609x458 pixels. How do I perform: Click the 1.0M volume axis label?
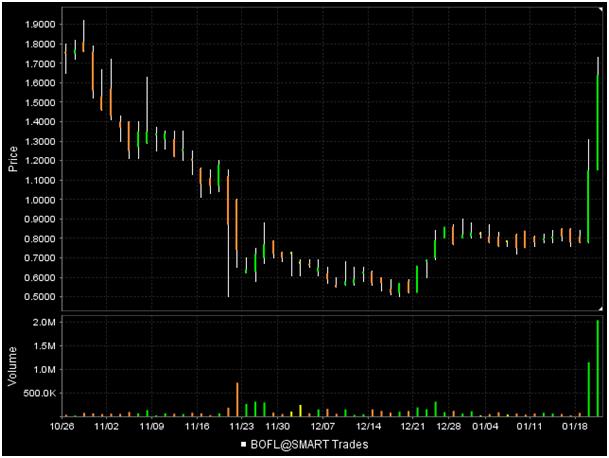[44, 370]
